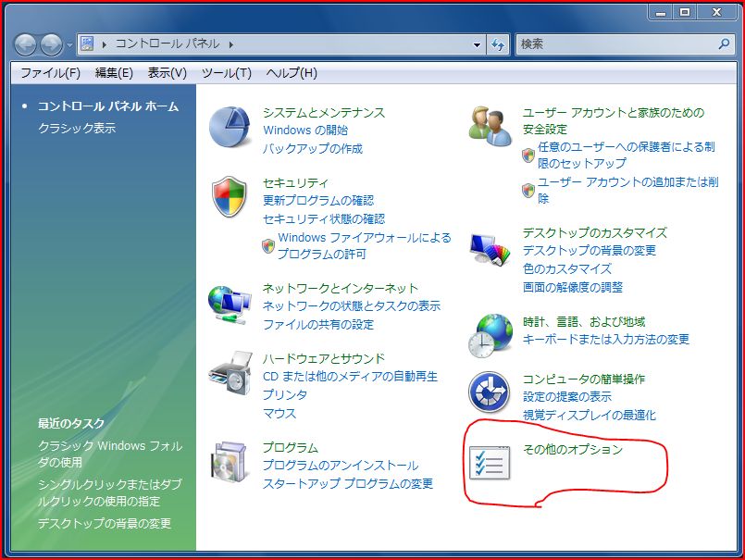Click the プリンタ link
Screen dimensions: 745x560
(x=285, y=395)
